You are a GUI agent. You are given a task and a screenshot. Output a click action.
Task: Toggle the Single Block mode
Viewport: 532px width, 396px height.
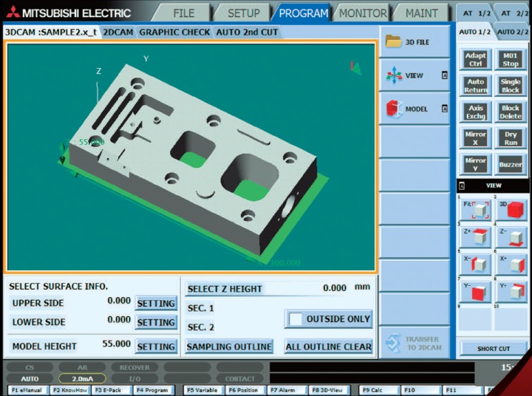click(511, 86)
